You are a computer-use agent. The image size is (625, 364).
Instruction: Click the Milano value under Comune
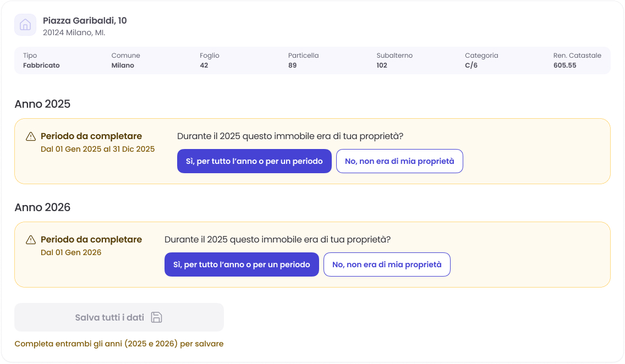123,65
